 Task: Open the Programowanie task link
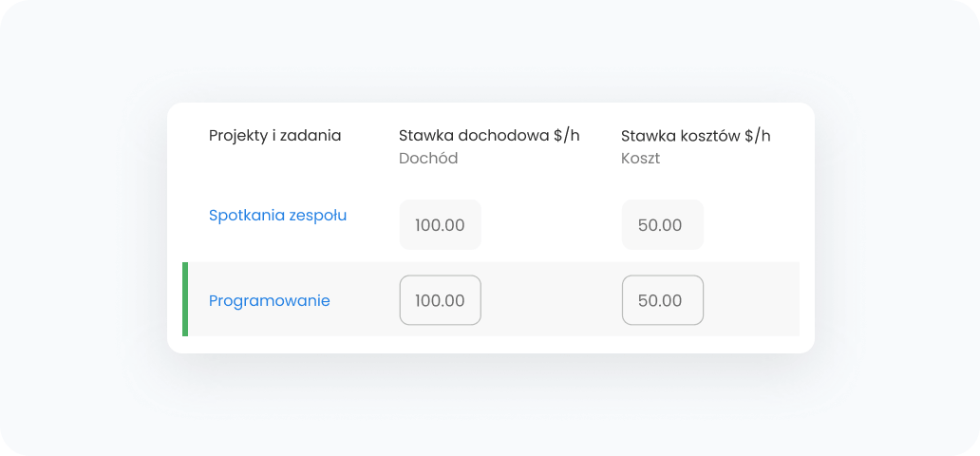[269, 301]
